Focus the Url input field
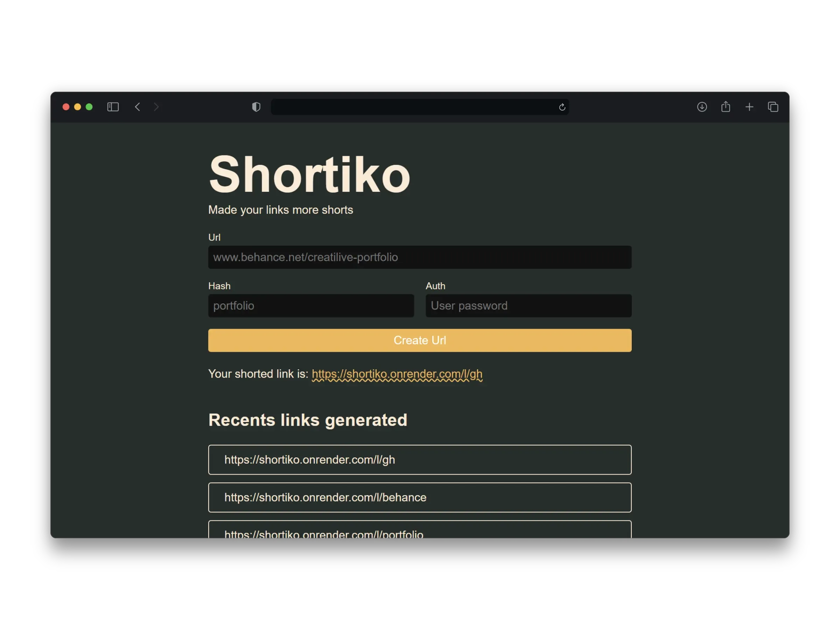 click(420, 257)
